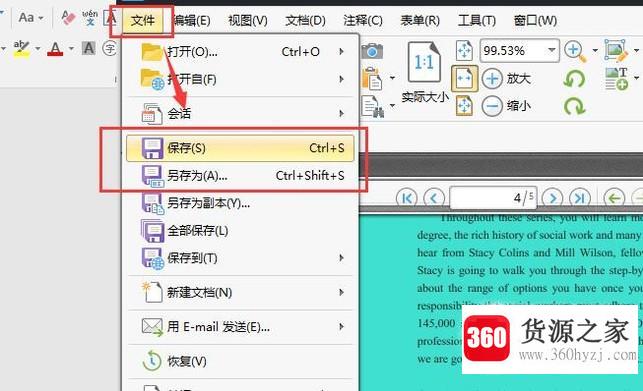The image size is (643, 391).
Task: Open the 视图(V) menu
Action: [x=248, y=20]
